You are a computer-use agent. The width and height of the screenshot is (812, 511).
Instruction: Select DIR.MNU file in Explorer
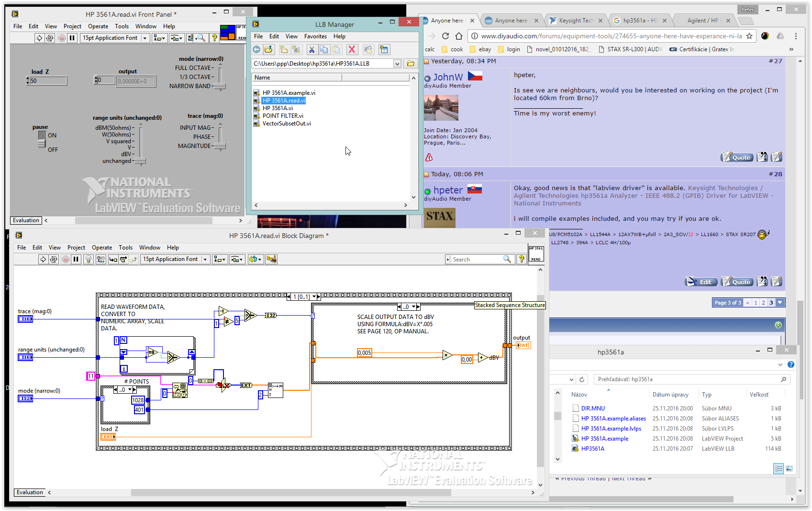coord(593,409)
